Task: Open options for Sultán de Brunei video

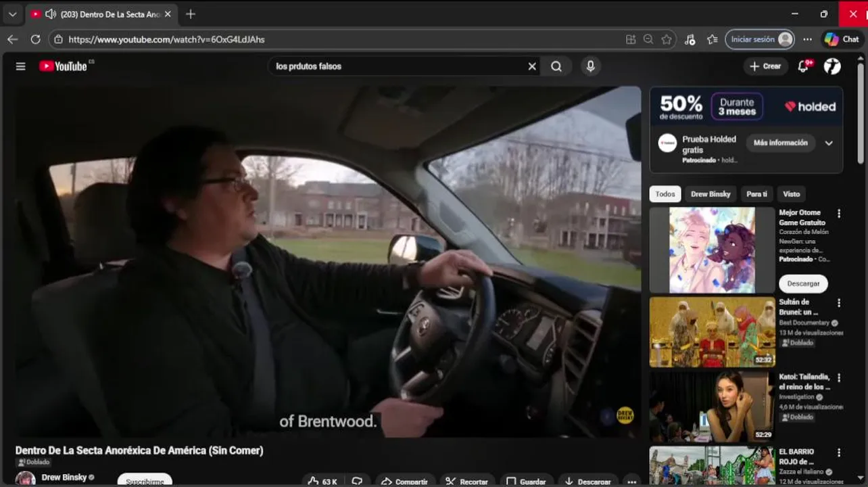Action: [839, 303]
